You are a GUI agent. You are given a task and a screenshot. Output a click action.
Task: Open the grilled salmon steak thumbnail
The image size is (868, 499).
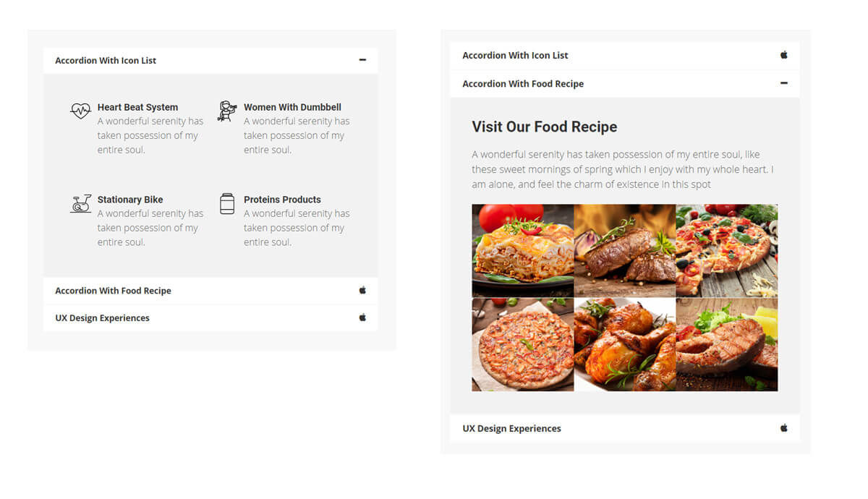(727, 344)
